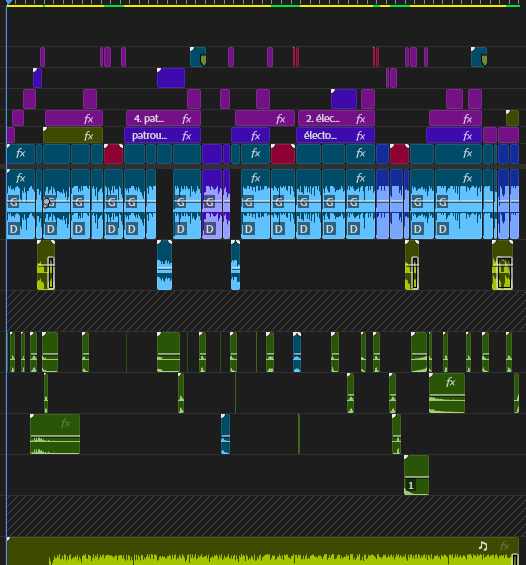
Task: Select the green audio clip with the white fx badge
Action: pos(447,393)
